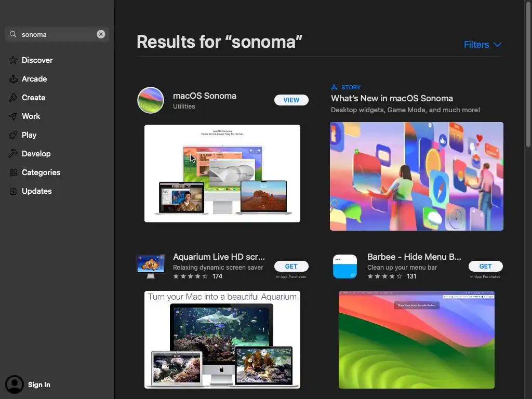The image size is (532, 399).
Task: Open What's New in macOS Sonoma story
Action: [392, 98]
